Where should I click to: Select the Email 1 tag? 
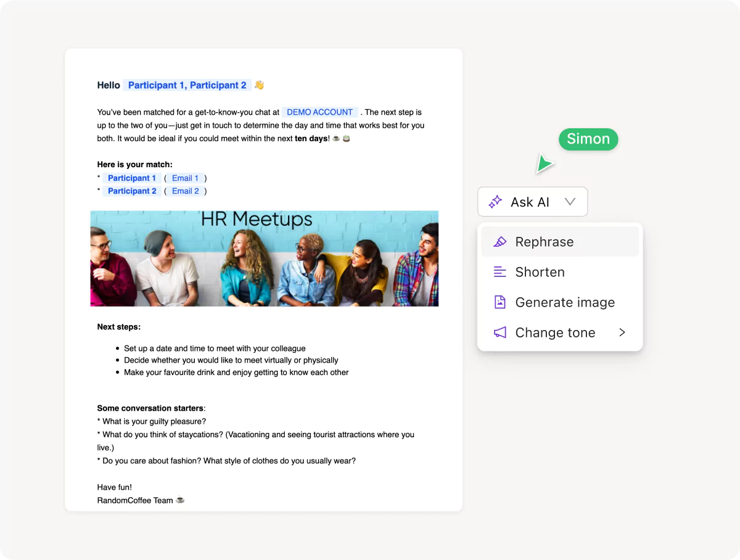[185, 178]
